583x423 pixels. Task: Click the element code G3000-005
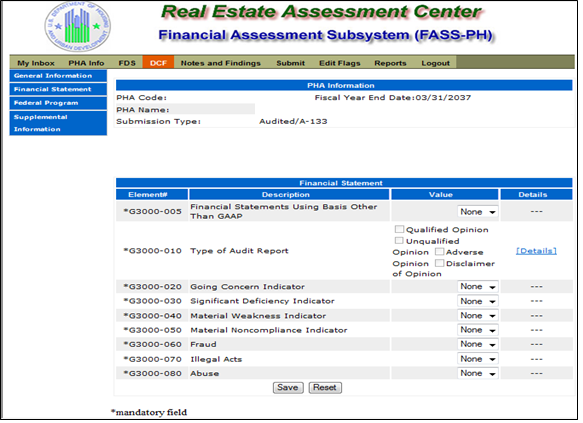pyautogui.click(x=152, y=212)
